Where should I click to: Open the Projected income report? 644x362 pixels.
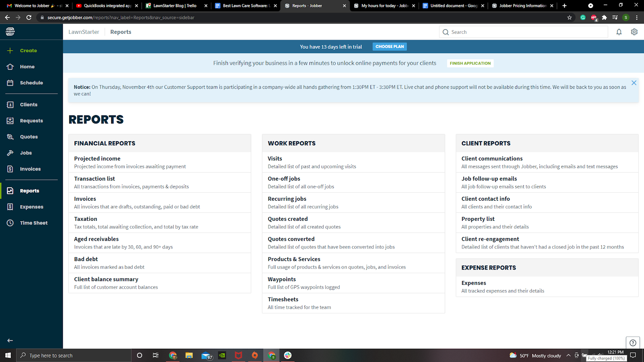pos(97,158)
